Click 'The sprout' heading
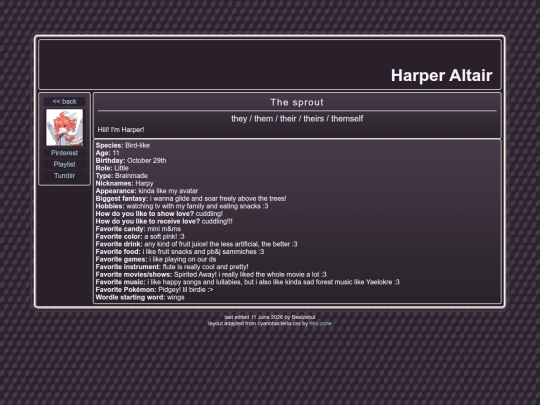 coord(297,102)
